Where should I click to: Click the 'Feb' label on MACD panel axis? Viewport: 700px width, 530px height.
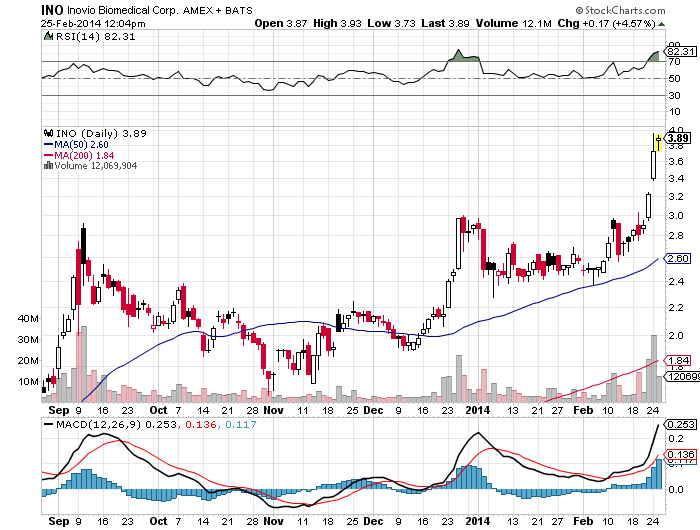point(583,521)
